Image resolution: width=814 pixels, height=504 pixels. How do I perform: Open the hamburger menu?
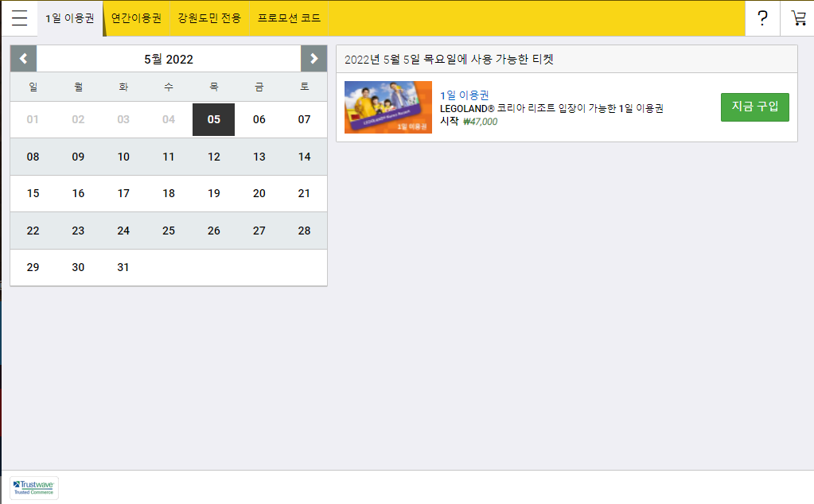[19, 18]
